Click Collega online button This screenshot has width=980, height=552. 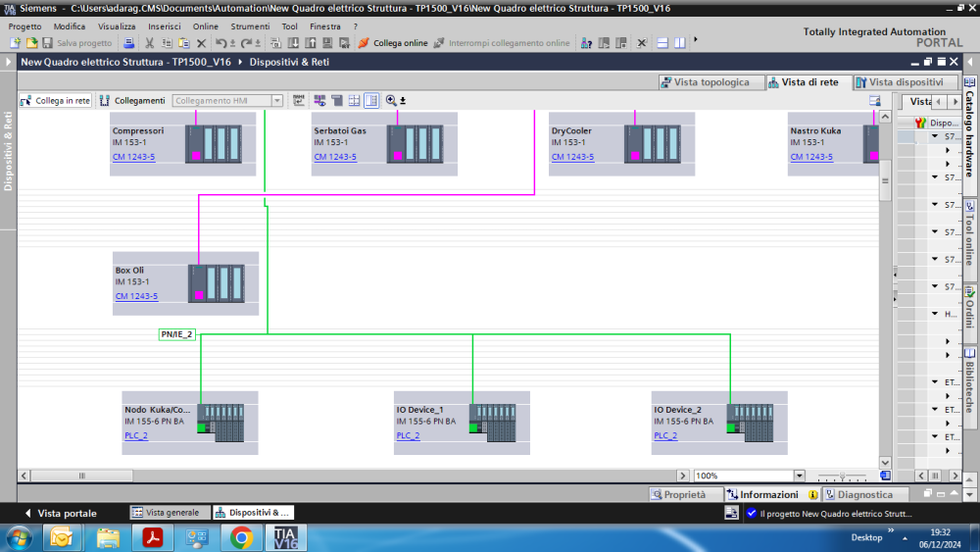(393, 43)
